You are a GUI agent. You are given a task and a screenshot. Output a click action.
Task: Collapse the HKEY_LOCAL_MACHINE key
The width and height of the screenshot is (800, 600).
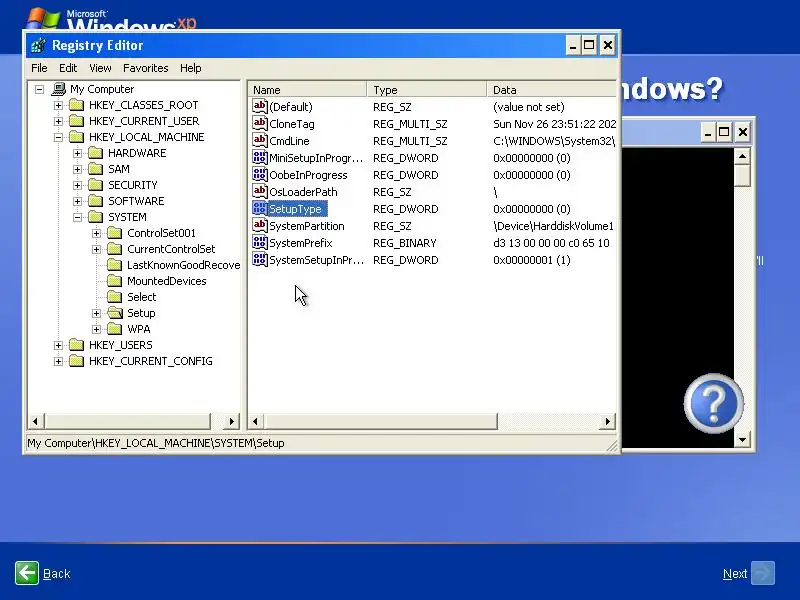pos(58,137)
